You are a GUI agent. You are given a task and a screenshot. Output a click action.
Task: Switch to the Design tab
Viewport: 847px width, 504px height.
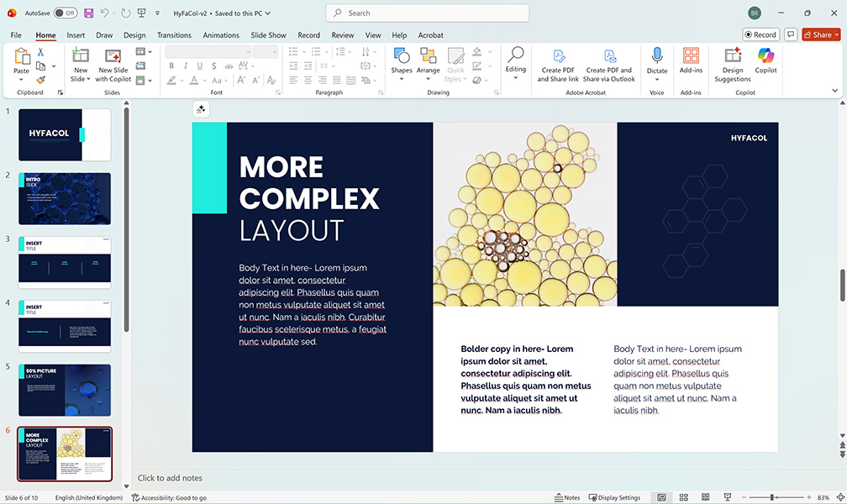pyautogui.click(x=134, y=35)
